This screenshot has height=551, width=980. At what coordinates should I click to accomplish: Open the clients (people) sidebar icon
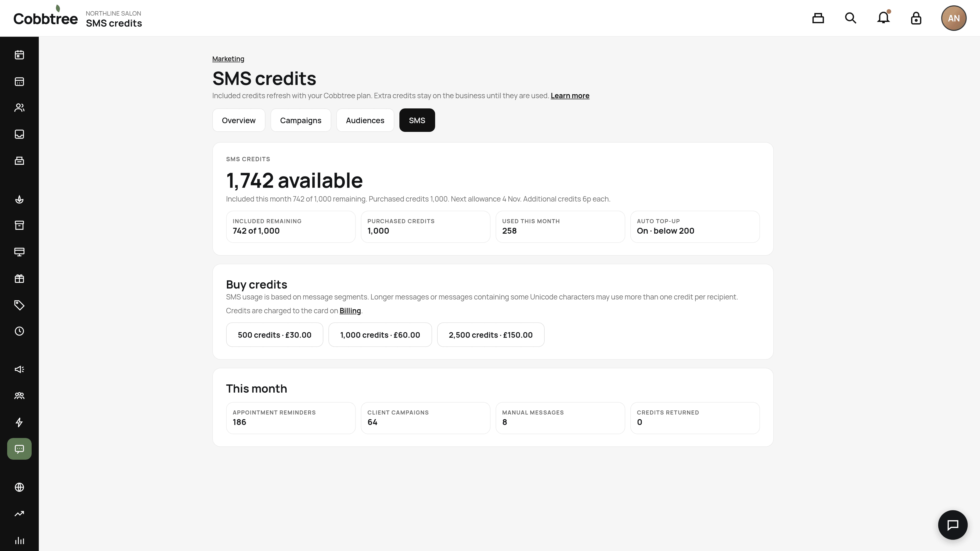coord(19,108)
